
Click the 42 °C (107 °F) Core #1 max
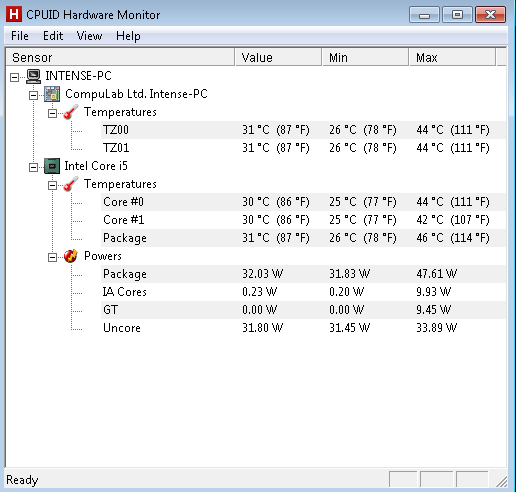[x=453, y=220]
